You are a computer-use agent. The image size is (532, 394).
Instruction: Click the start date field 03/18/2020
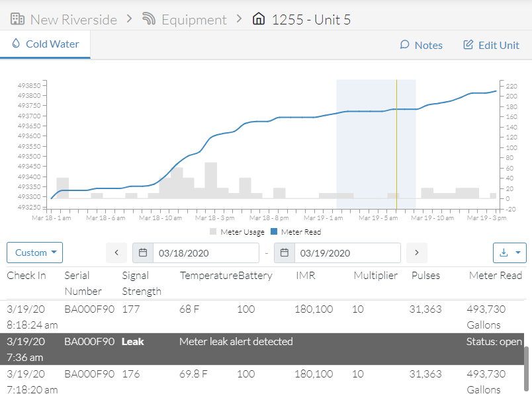pos(206,253)
